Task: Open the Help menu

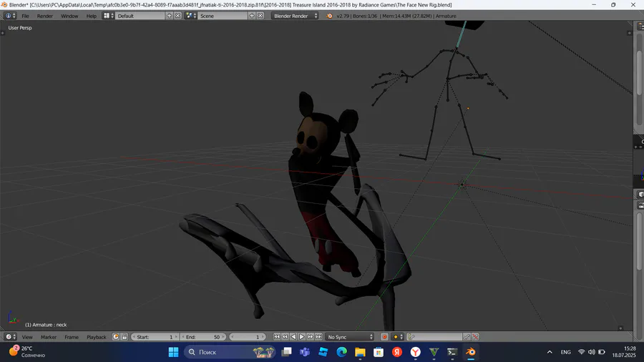Action: [91, 16]
